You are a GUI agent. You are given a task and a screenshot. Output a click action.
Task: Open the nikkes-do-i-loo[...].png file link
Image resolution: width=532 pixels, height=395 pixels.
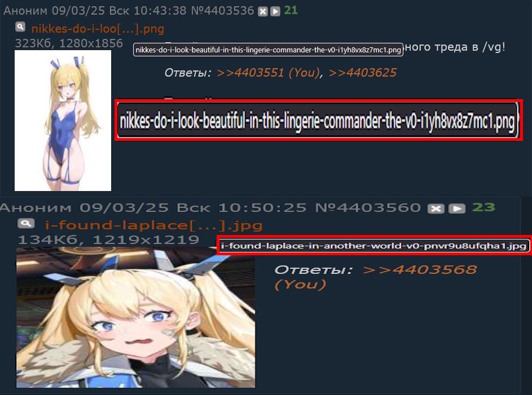click(x=98, y=29)
